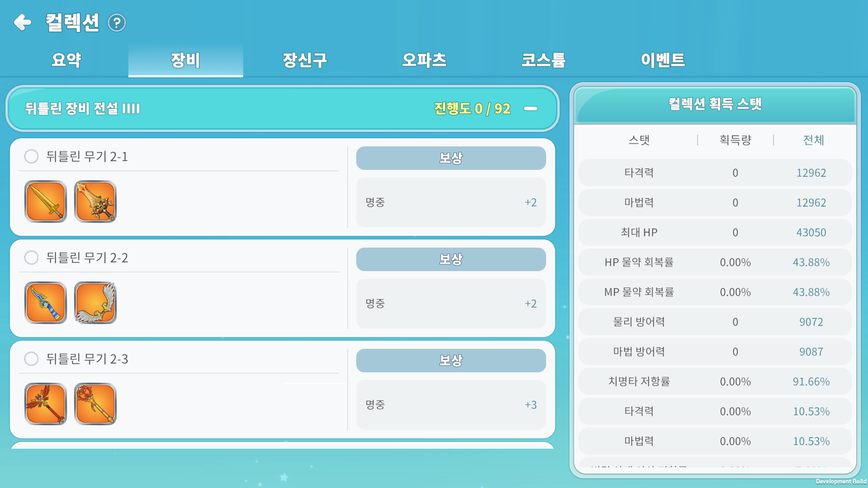The image size is (868, 488).
Task: Click the 전체 column header
Action: click(x=813, y=140)
